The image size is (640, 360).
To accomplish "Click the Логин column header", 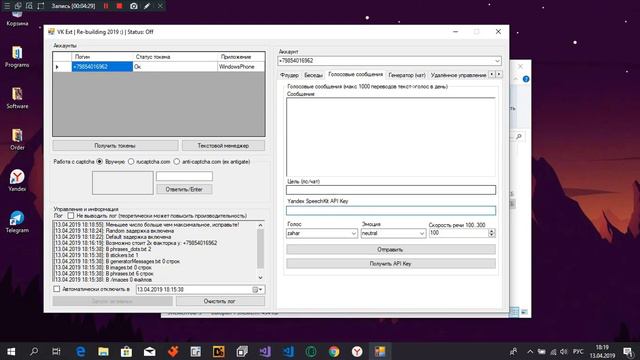I will coord(102,57).
